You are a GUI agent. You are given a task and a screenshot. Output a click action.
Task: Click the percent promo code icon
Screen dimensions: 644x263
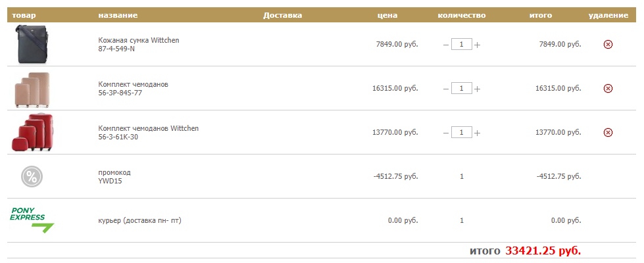pos(32,177)
